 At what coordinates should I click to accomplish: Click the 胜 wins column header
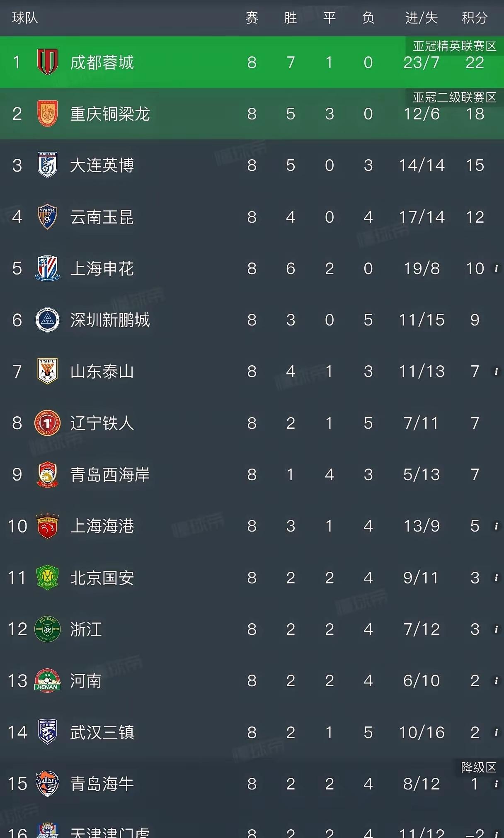click(x=291, y=18)
